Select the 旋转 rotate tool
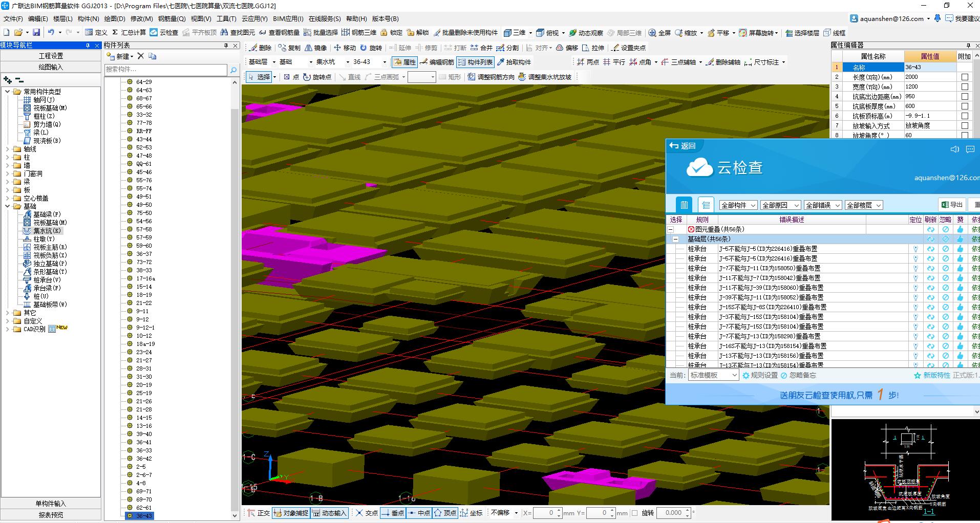980x523 pixels. click(371, 48)
